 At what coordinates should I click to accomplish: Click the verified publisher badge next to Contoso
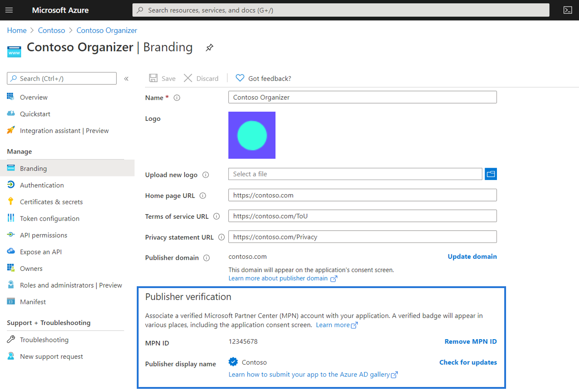[x=233, y=362]
